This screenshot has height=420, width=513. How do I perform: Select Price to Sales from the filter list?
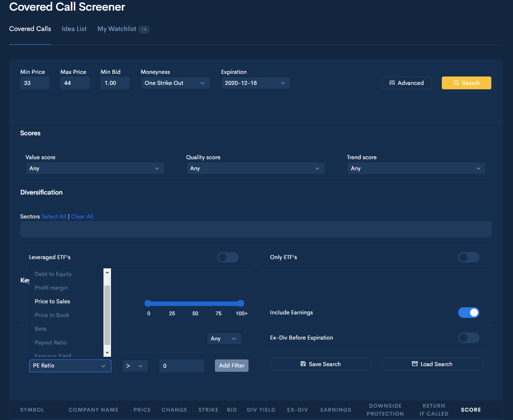[x=52, y=301]
